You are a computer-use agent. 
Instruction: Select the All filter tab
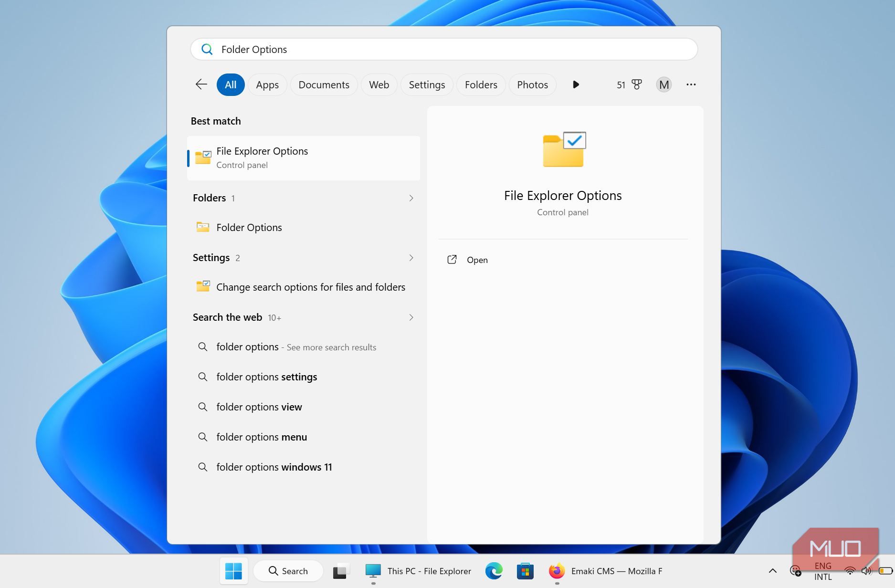(x=231, y=84)
